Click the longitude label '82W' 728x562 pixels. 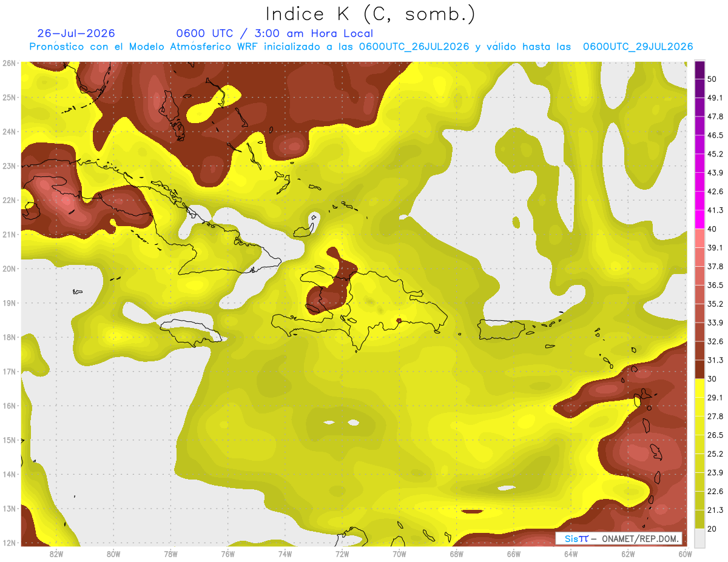[x=56, y=554]
